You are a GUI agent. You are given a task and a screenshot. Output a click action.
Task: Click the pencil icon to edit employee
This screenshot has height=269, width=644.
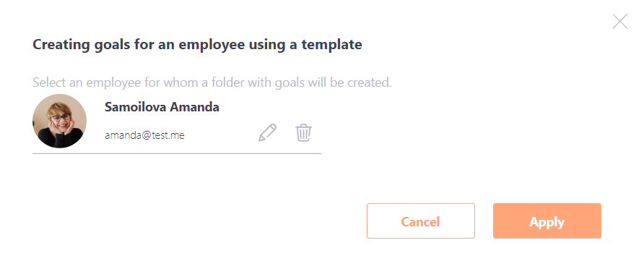pos(267,132)
